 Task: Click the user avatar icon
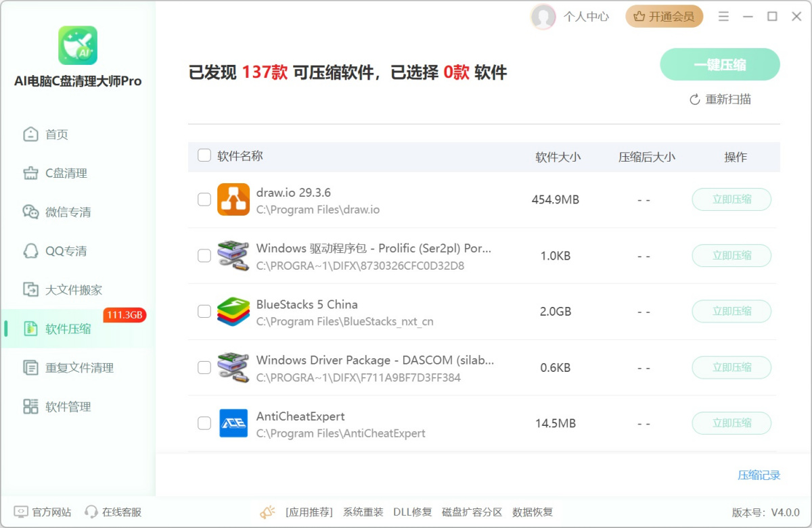tap(543, 17)
